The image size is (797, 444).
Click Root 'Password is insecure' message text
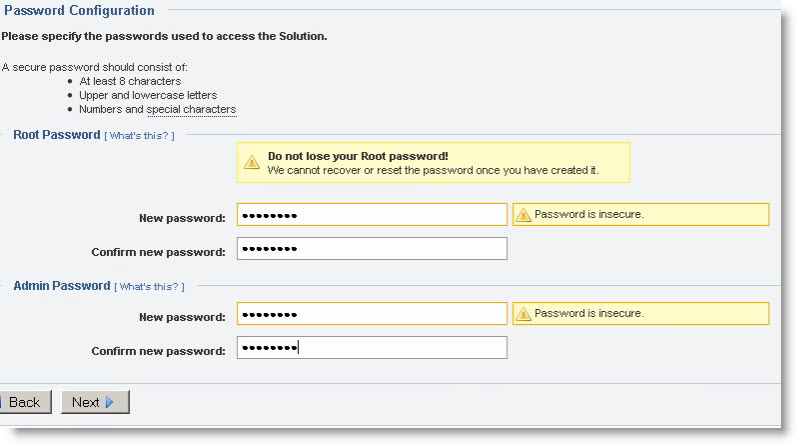(x=589, y=215)
